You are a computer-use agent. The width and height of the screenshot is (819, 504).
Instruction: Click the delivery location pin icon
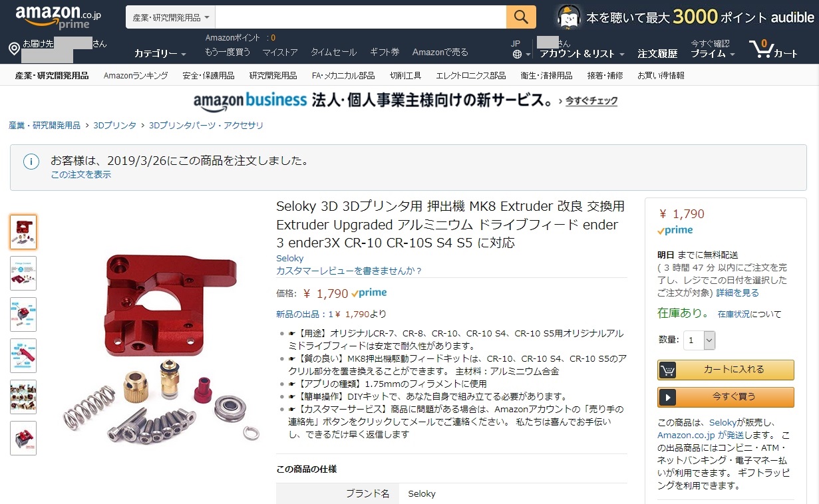[13, 49]
